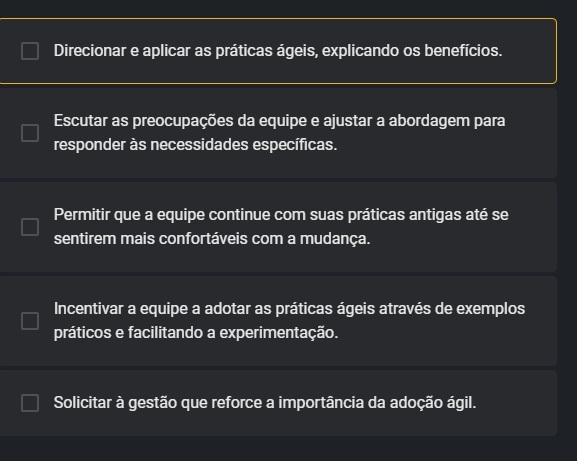The height and width of the screenshot is (461, 577).
Task: Select the "Solicitar à gestão" checkbox
Action: pos(30,403)
